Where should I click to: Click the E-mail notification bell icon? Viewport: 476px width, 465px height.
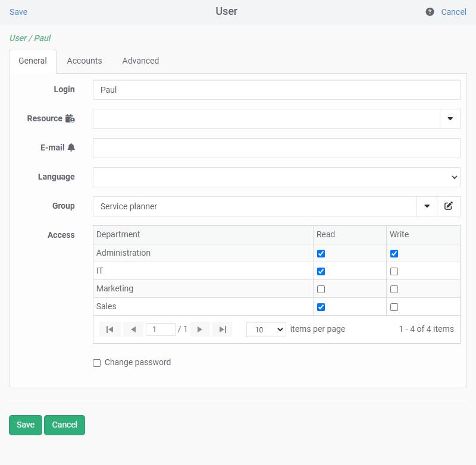tap(71, 147)
